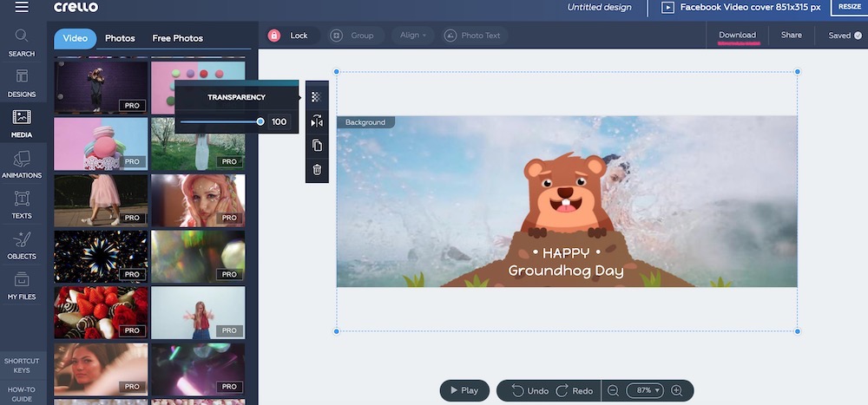Zoom in with plus magnifier
The image size is (868, 405).
tap(676, 390)
